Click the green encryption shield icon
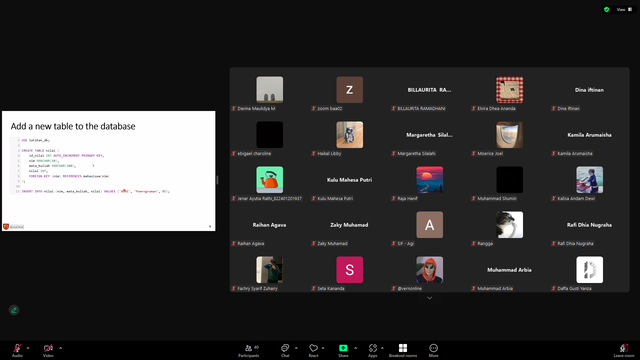Viewport: 640px width, 360px height. click(607, 9)
